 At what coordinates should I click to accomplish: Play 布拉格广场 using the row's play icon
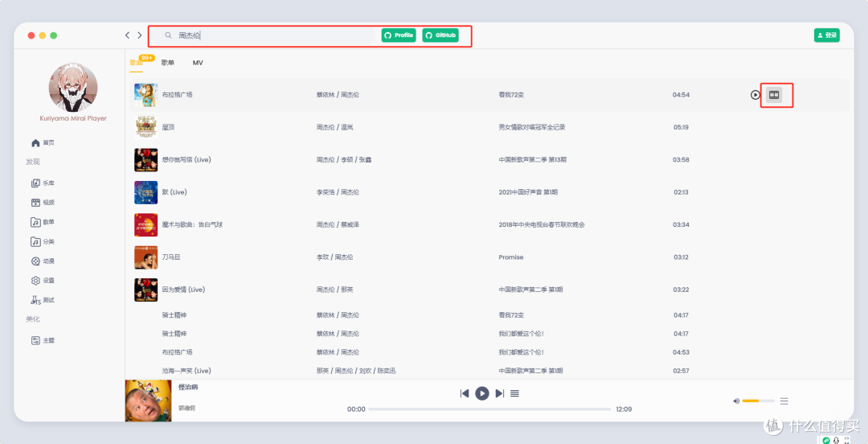755,95
